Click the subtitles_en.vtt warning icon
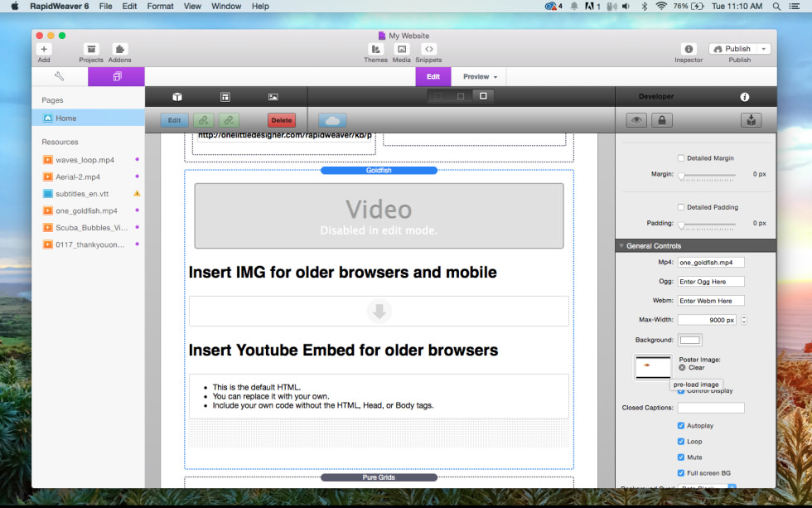 click(137, 193)
